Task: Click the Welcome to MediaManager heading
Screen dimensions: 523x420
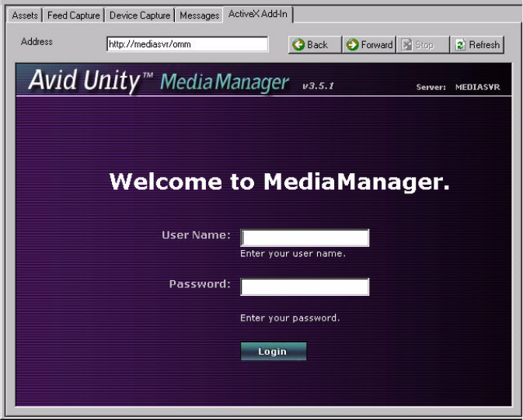Action: coord(280,182)
